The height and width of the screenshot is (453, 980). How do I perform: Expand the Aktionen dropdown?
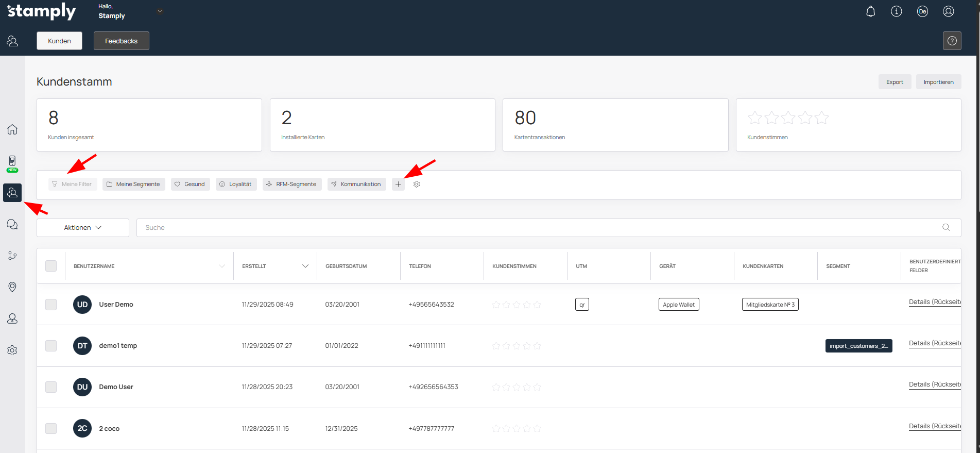tap(83, 228)
